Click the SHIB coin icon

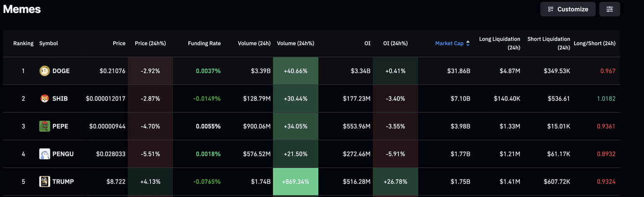tap(44, 99)
